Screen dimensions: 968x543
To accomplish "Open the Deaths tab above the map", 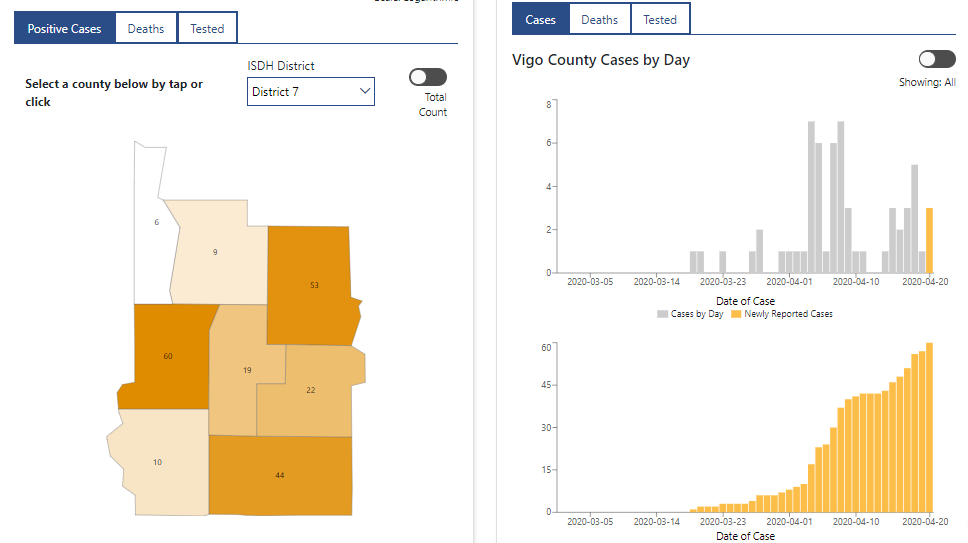I will tap(146, 29).
